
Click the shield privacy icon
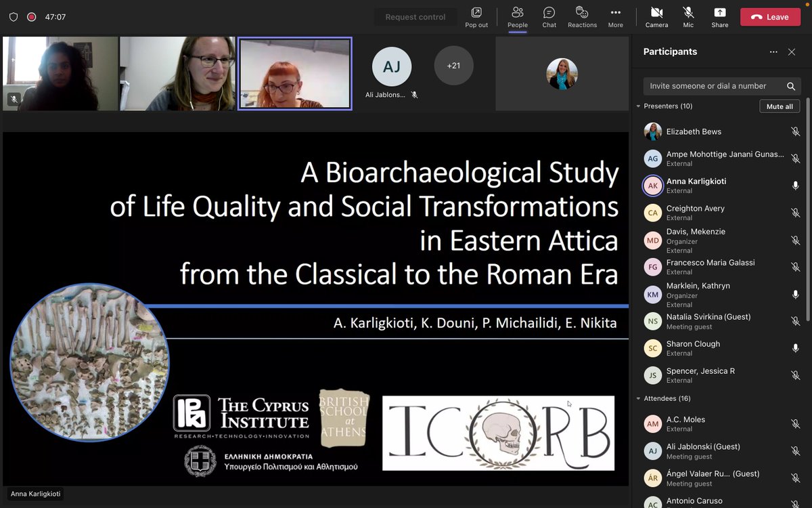click(x=14, y=17)
